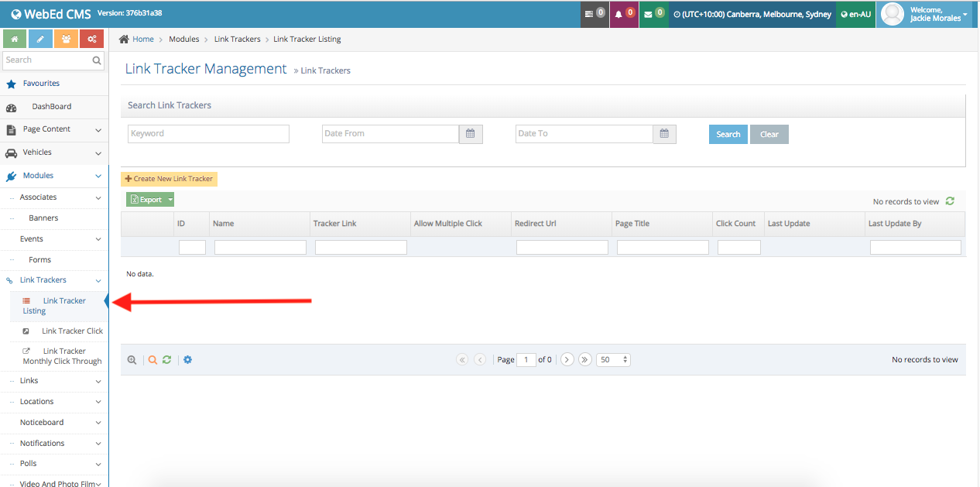
Task: Click into the Keyword search field
Action: coord(208,134)
